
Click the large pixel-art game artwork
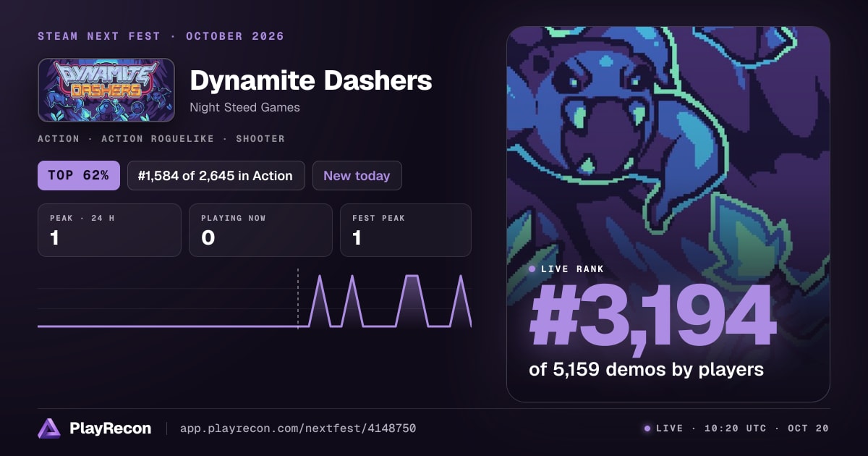click(x=668, y=214)
